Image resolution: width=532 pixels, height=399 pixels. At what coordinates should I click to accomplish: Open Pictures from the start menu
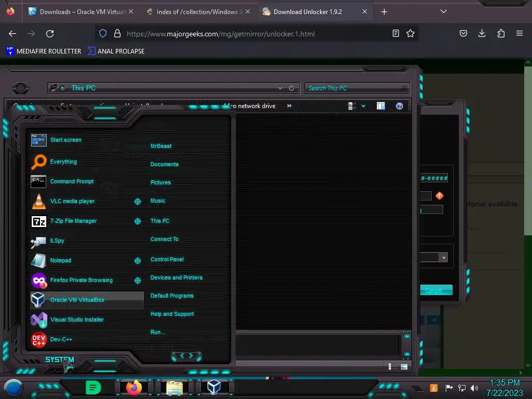click(x=161, y=182)
